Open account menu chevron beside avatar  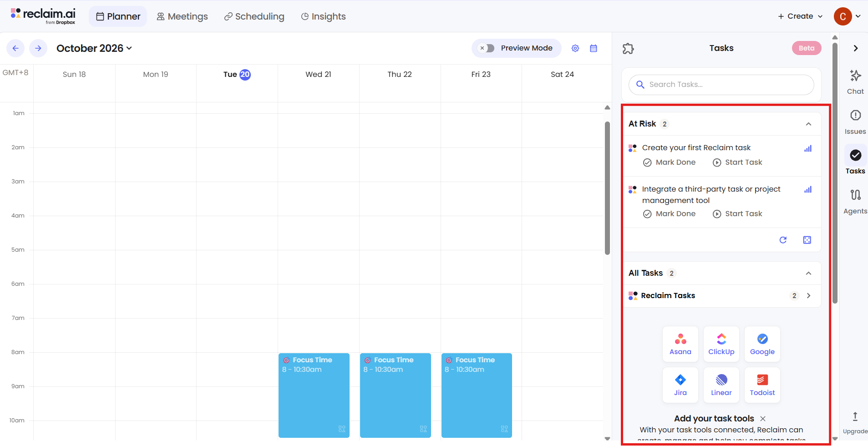tap(858, 16)
